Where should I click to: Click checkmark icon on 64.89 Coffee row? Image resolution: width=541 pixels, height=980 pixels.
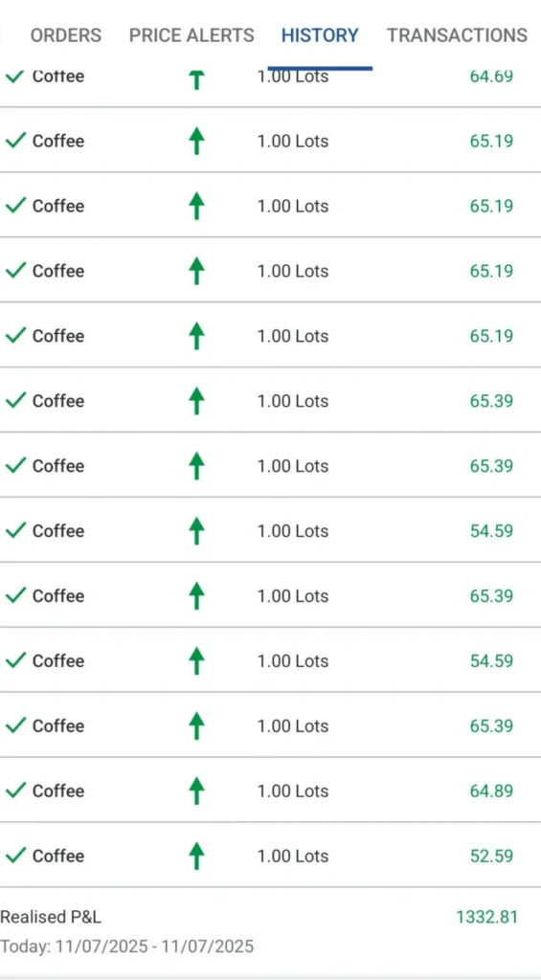[x=15, y=791]
